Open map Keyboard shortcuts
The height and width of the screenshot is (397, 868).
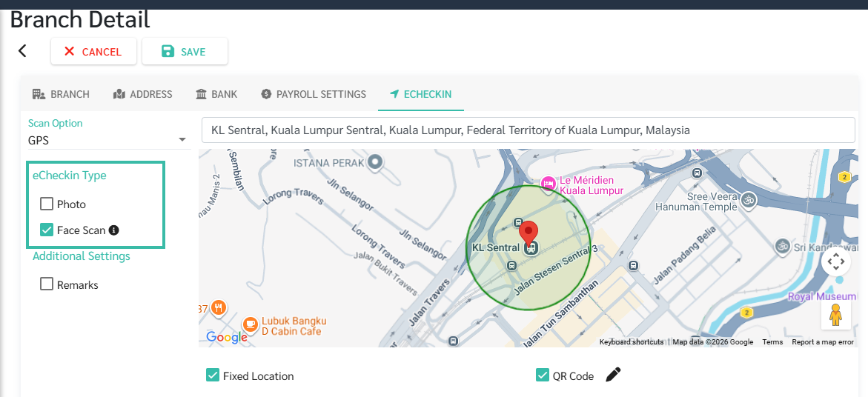[631, 342]
